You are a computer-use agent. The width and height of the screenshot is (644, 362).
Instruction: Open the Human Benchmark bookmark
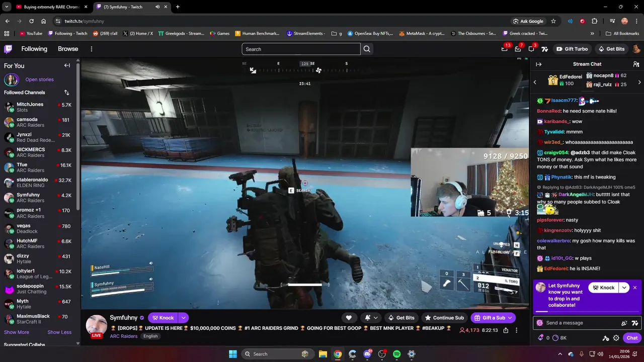(257, 34)
